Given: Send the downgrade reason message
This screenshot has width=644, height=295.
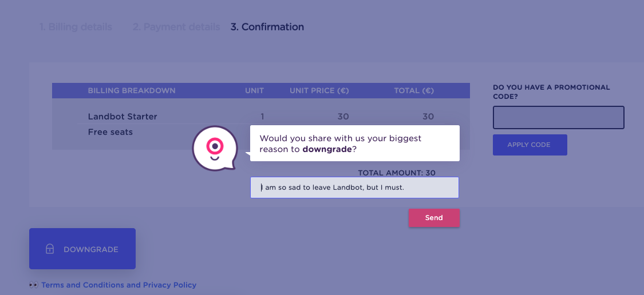Looking at the screenshot, I should (434, 218).
